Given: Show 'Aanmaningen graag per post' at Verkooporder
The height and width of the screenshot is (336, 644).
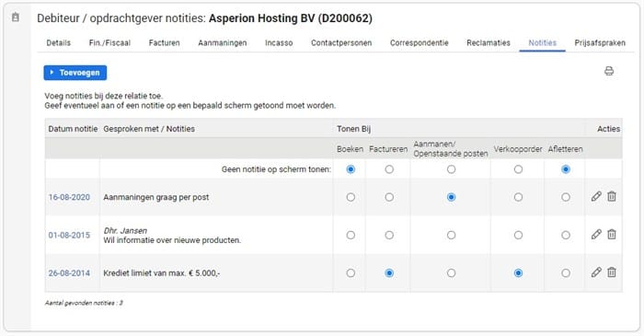Looking at the screenshot, I should click(x=518, y=197).
